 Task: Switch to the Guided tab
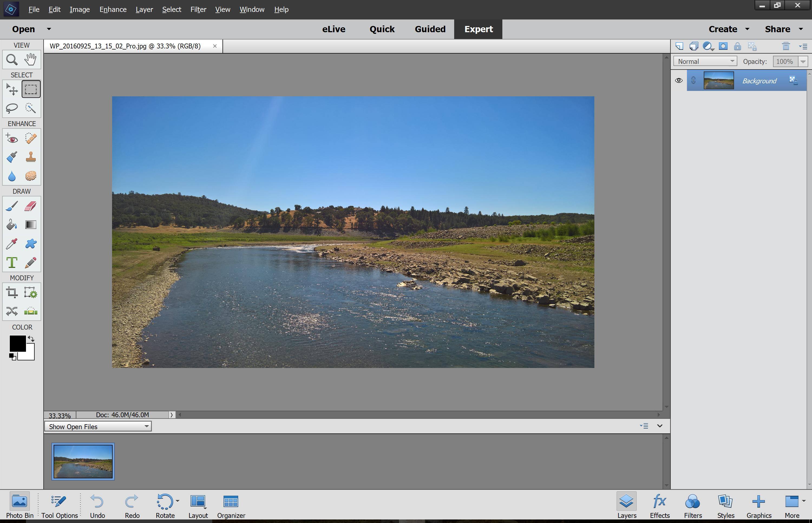430,29
